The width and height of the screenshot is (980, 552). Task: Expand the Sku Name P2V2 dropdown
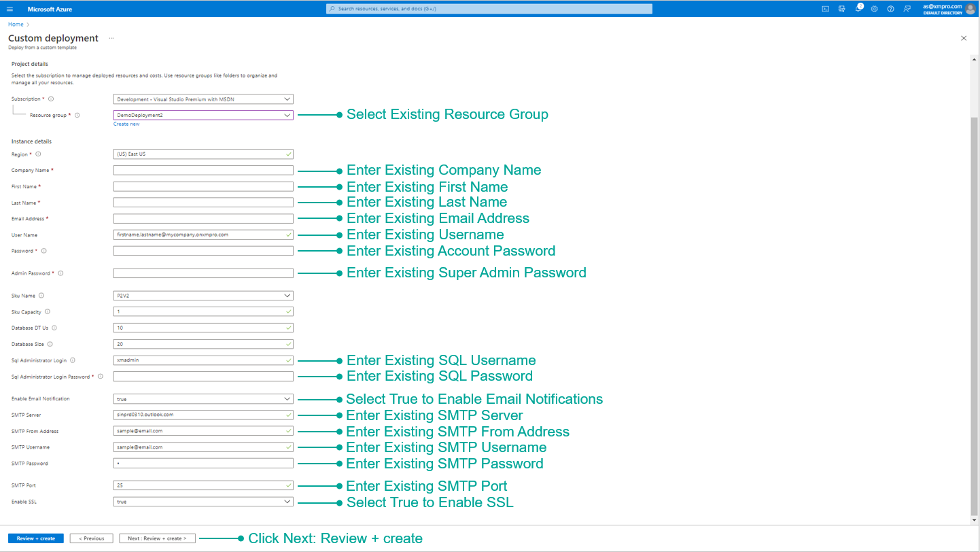pos(203,296)
